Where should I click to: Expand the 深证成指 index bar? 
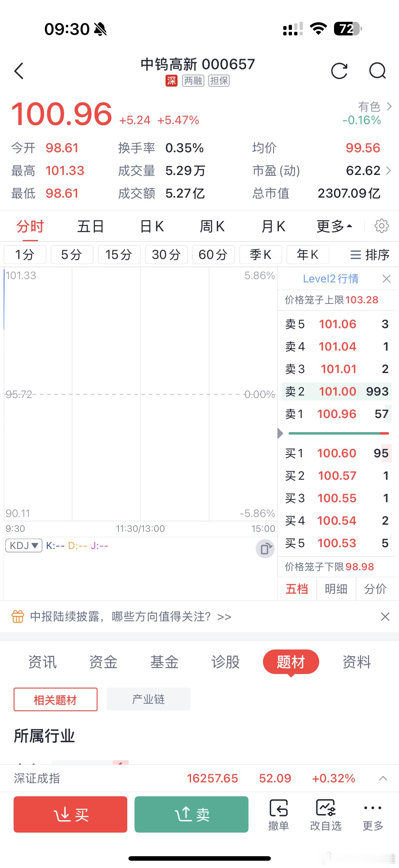pyautogui.click(x=383, y=778)
